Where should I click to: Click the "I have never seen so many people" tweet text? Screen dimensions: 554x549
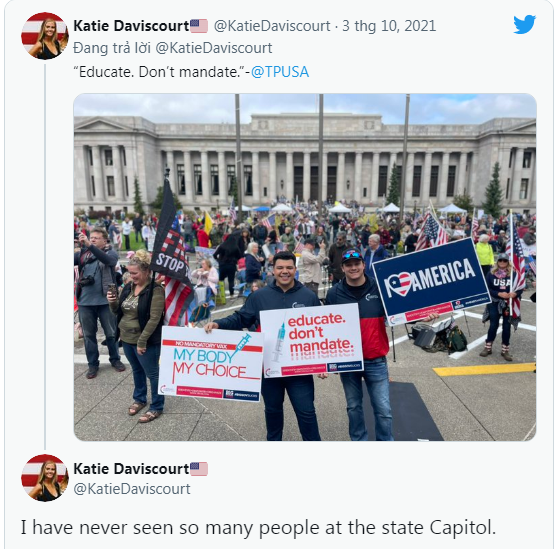[258, 527]
